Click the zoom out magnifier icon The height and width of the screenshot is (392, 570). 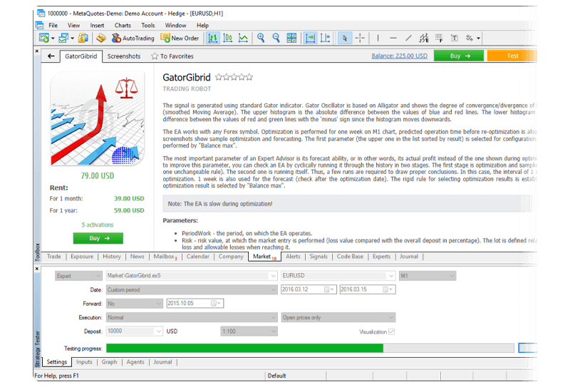tap(276, 38)
